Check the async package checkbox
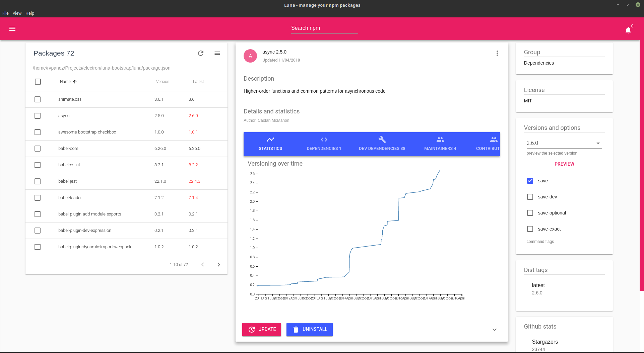The width and height of the screenshot is (644, 353). pyautogui.click(x=38, y=116)
